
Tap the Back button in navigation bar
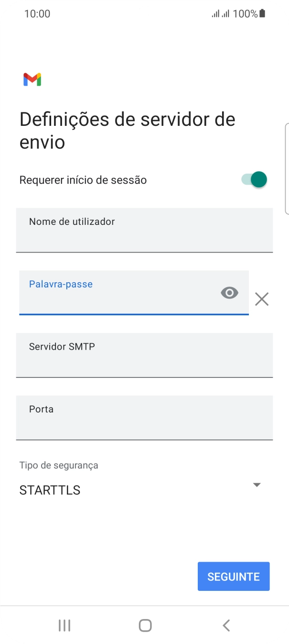225,625
